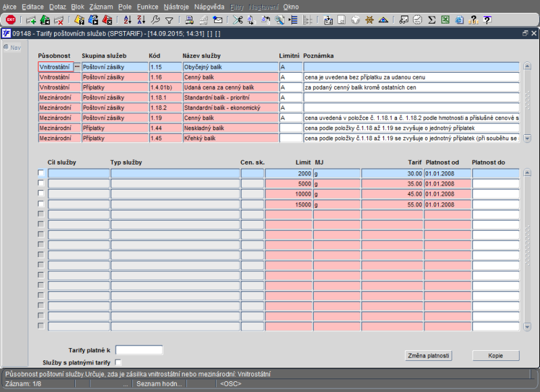Click the red EXIT icon
The image size is (540, 392).
[10, 20]
